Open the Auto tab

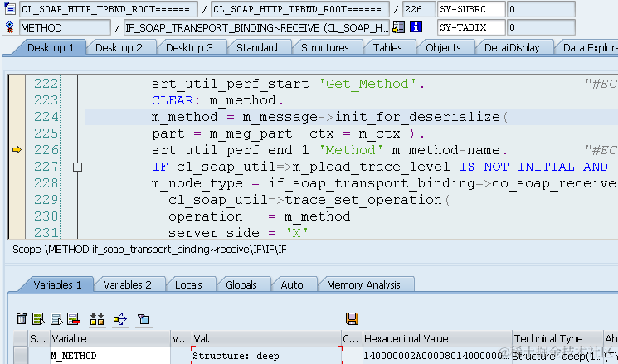pos(292,284)
